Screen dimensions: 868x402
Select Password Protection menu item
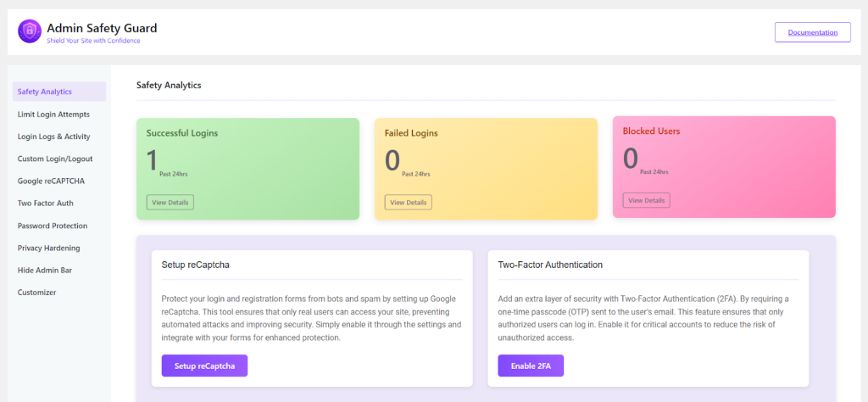[53, 226]
